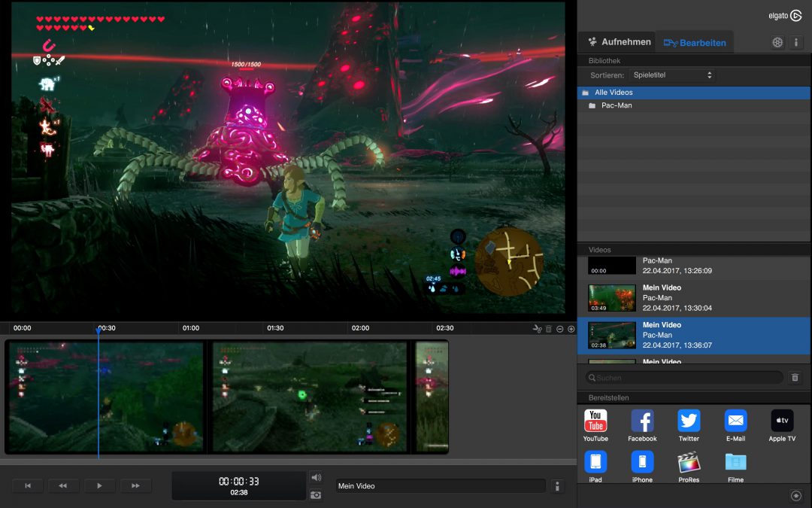The width and height of the screenshot is (812, 508).
Task: Click the round icon at the bottom right corner
Action: pyautogui.click(x=796, y=495)
